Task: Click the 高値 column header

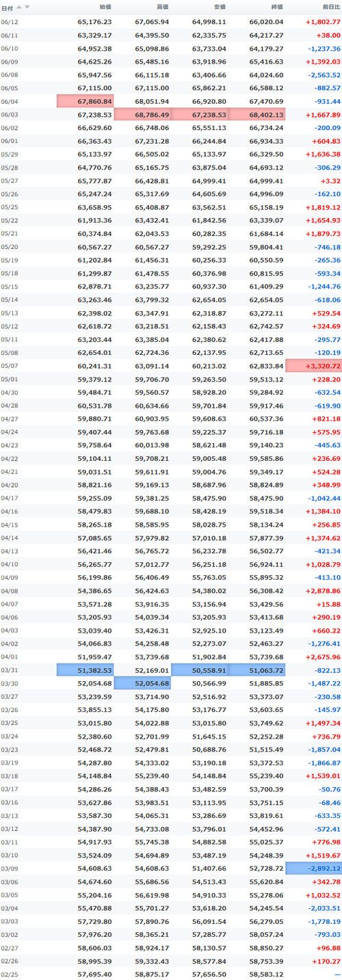Action: click(x=162, y=7)
